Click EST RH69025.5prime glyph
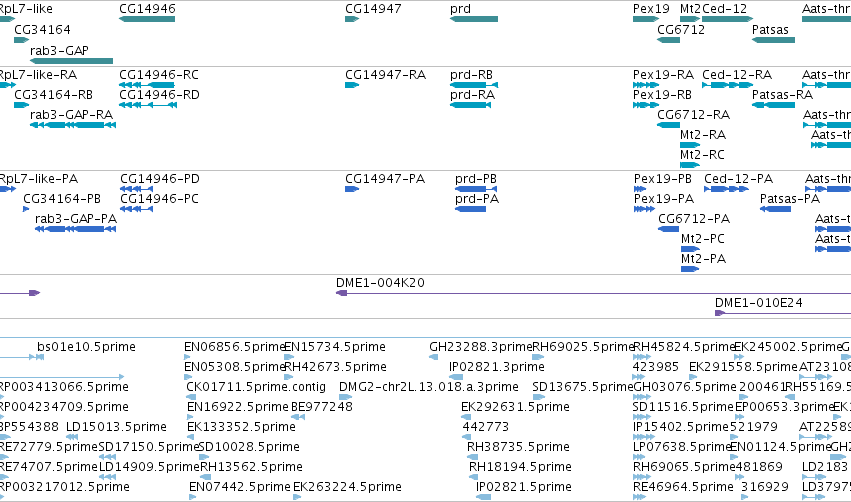 point(538,357)
